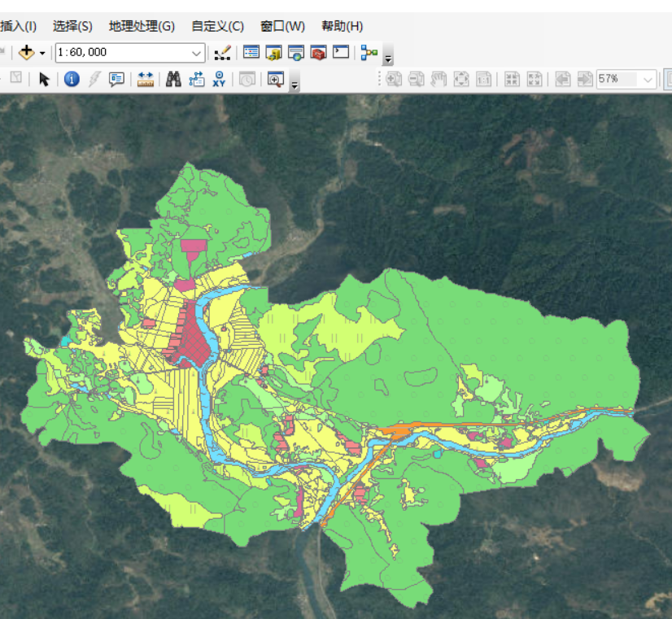This screenshot has width=672, height=619.
Task: Open the Create Viewer Window tool
Action: tap(275, 79)
